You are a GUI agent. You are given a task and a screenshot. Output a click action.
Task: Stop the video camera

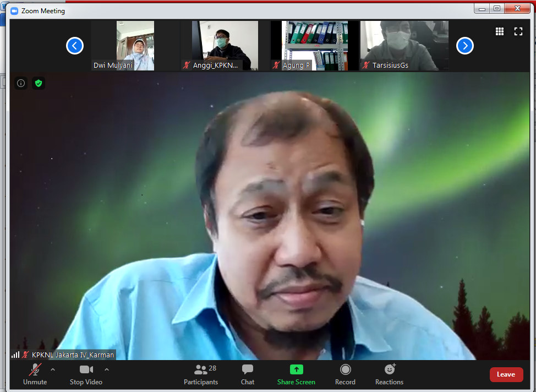(x=86, y=374)
